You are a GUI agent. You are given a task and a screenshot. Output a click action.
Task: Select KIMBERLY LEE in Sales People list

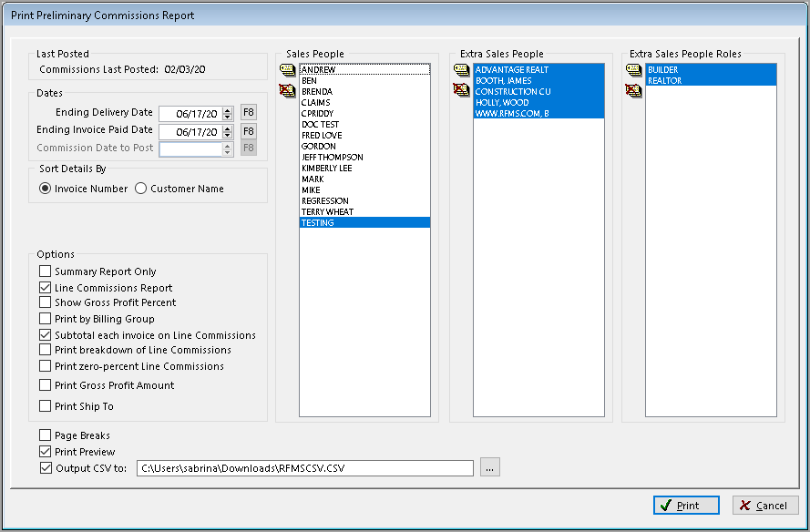(x=364, y=168)
